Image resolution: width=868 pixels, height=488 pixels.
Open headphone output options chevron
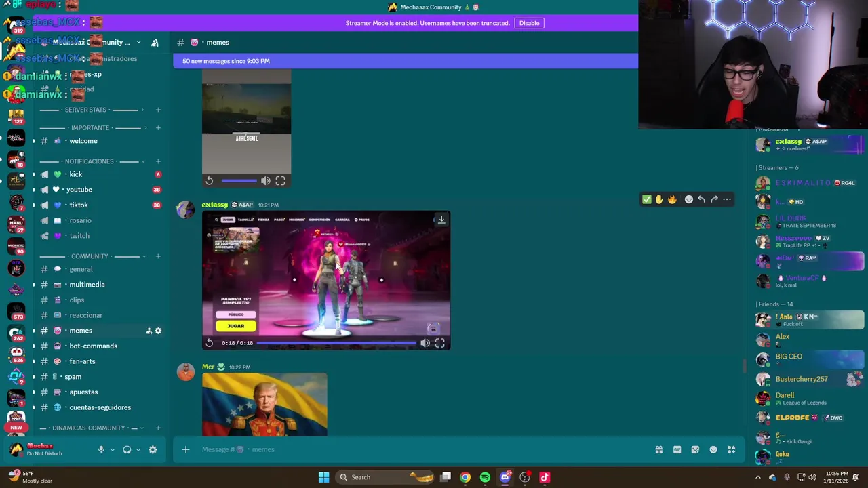[138, 449]
